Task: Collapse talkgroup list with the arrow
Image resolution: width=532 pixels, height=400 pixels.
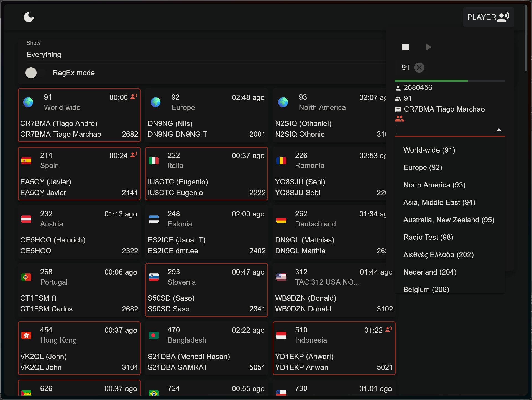Action: click(x=498, y=130)
